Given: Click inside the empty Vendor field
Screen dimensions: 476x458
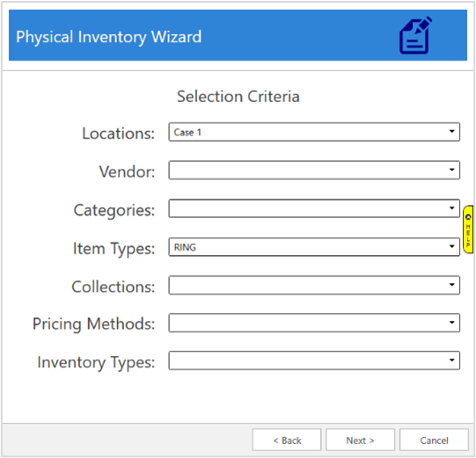Looking at the screenshot, I should coord(314,170).
